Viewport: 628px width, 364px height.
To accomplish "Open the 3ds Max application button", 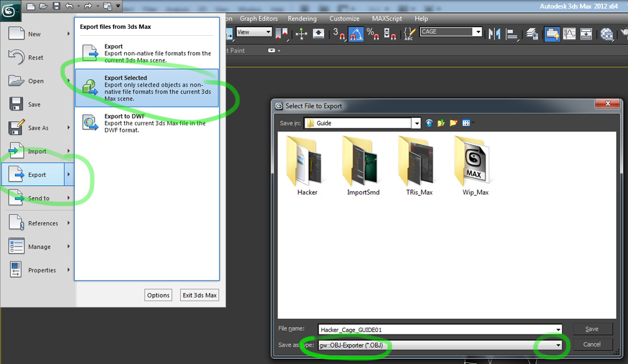I will (9, 11).
